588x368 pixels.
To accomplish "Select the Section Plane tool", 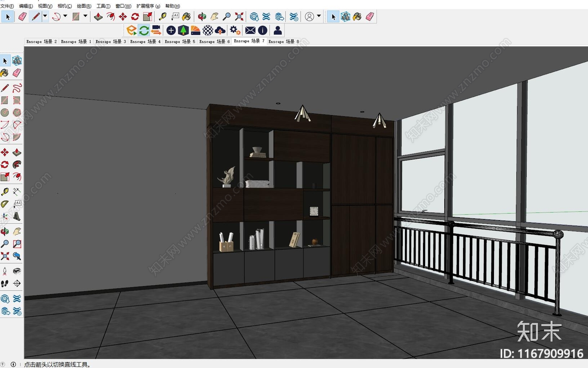I will (17, 283).
